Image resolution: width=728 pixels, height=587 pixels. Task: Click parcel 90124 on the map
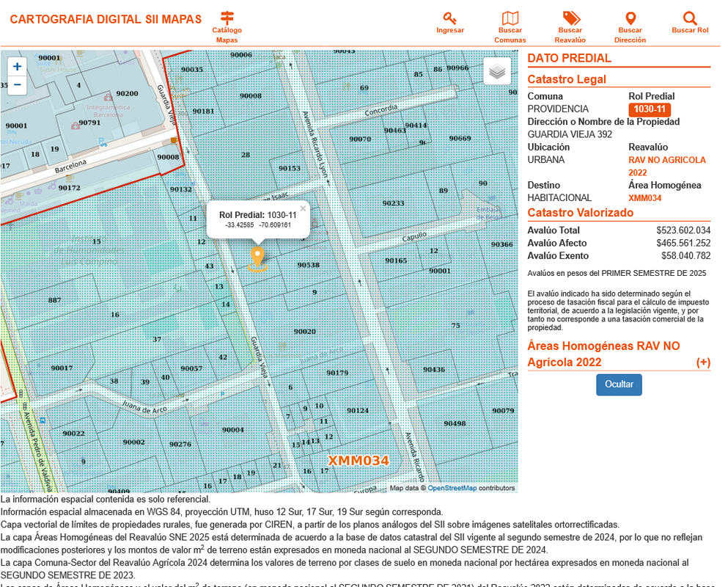(x=358, y=410)
